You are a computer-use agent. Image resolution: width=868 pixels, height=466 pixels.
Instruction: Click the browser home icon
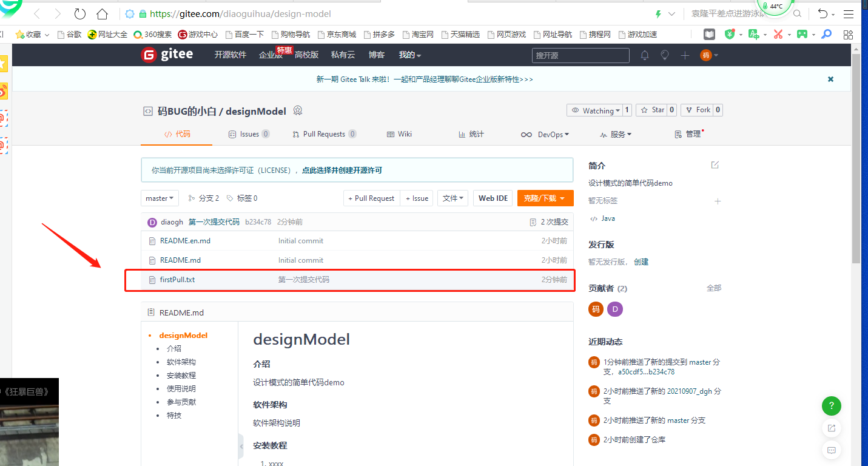pyautogui.click(x=101, y=13)
